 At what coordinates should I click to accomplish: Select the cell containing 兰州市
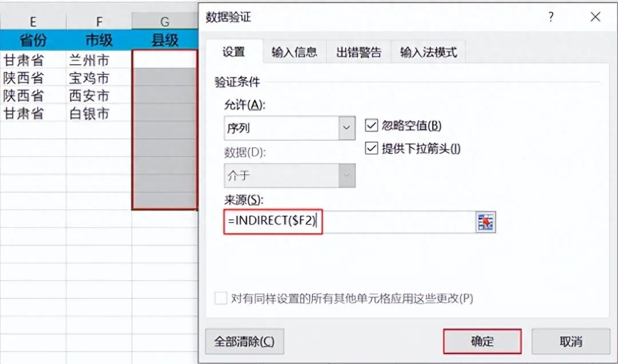coord(98,60)
